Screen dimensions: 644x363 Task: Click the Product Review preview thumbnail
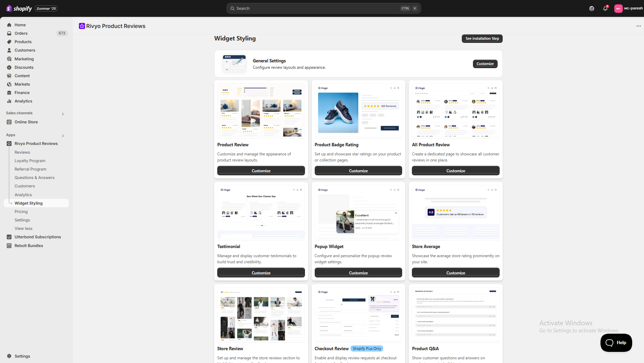coord(261,110)
